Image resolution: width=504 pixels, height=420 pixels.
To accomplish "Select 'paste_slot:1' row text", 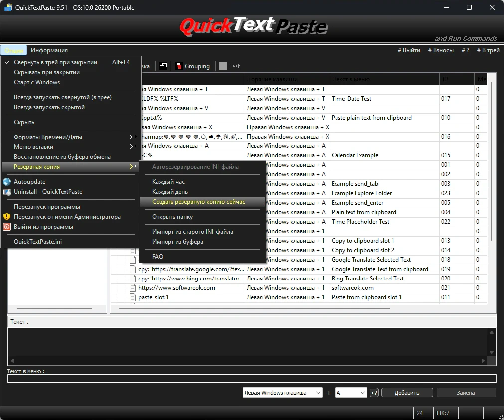I will (153, 297).
